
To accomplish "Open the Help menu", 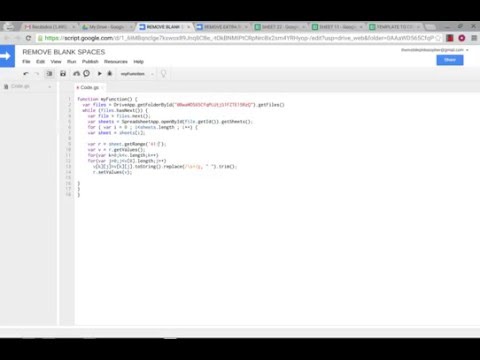I will pyautogui.click(x=138, y=62).
